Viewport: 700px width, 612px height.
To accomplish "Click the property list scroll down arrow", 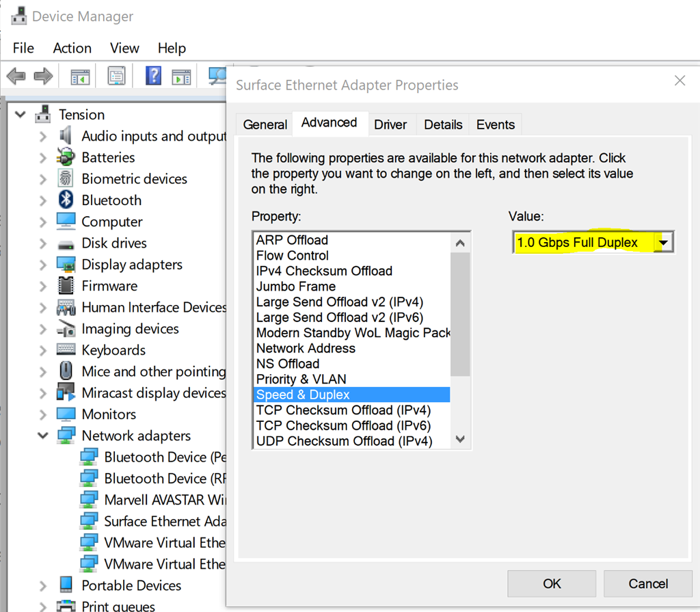I will [460, 439].
